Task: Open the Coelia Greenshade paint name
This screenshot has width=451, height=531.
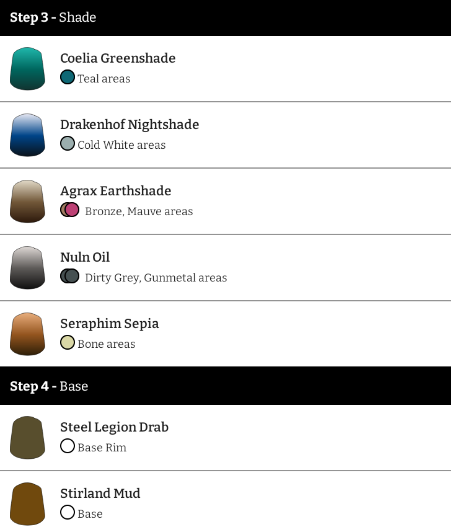Action: (x=118, y=58)
